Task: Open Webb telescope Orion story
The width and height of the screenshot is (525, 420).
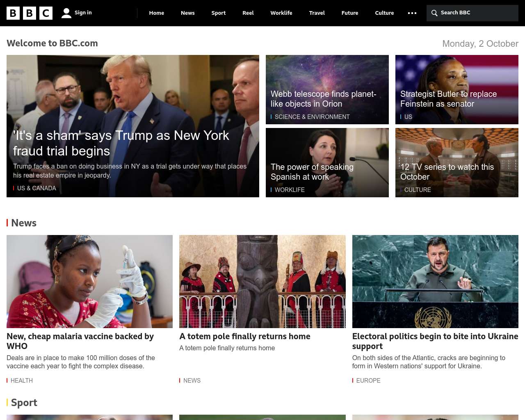Action: pos(323,99)
